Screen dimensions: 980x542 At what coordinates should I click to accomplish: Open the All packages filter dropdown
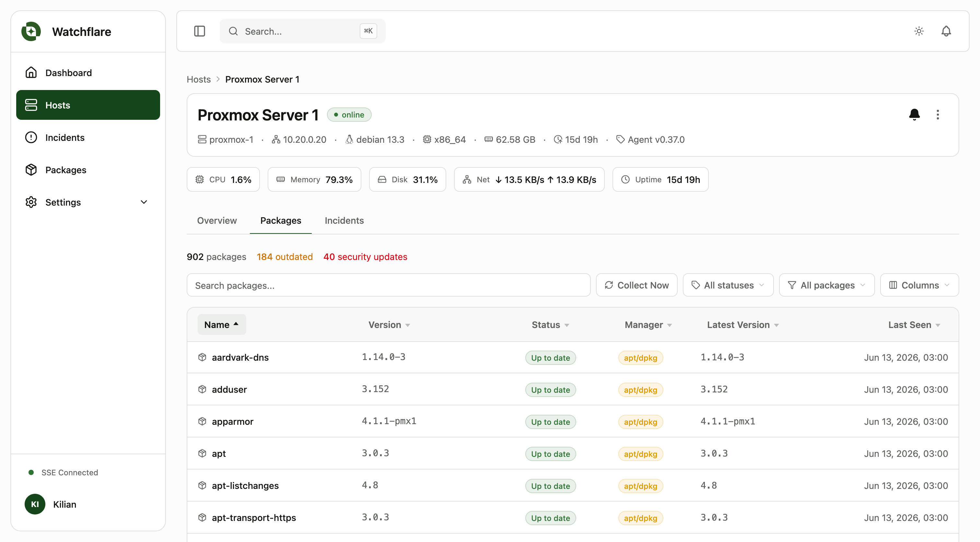(x=827, y=285)
